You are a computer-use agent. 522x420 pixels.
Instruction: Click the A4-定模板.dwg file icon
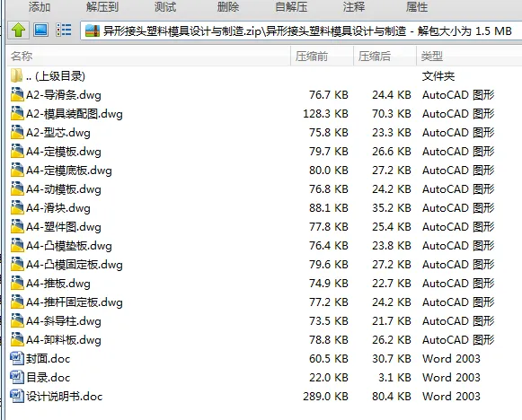pyautogui.click(x=17, y=152)
